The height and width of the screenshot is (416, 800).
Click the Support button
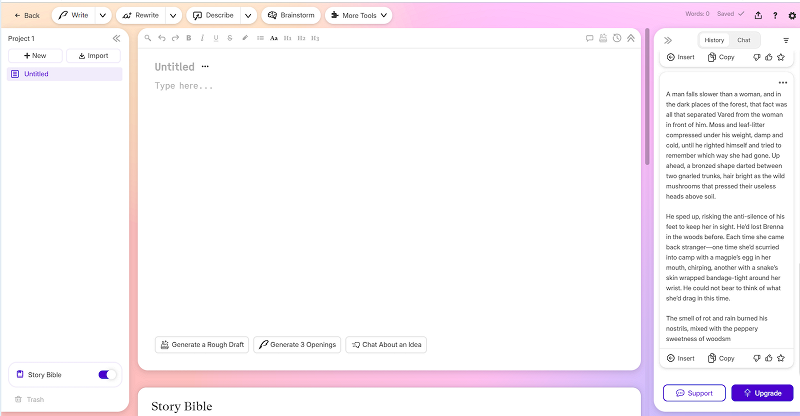[694, 393]
